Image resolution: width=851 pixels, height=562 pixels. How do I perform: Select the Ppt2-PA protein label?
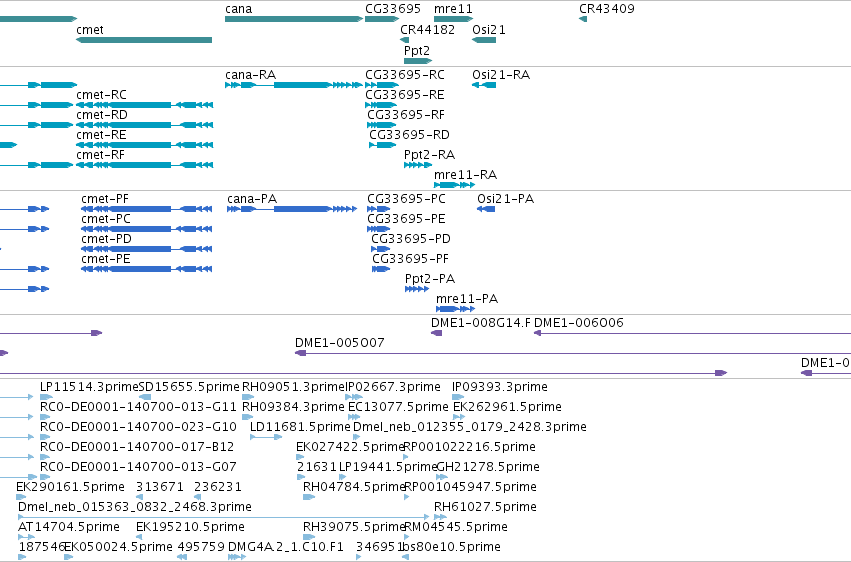430,279
